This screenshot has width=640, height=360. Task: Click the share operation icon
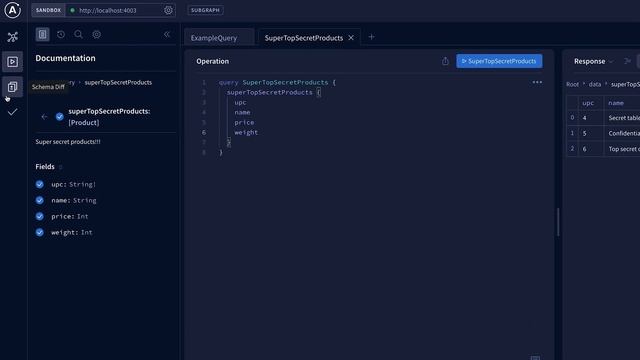tap(445, 61)
